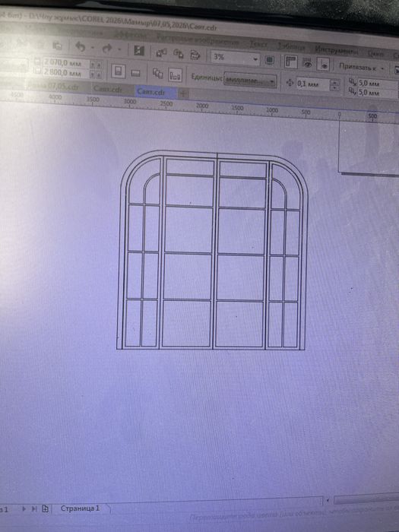Image resolution: width=399 pixels, height=532 pixels.
Task: Toggle the show guidelines button
Action: [x=323, y=65]
